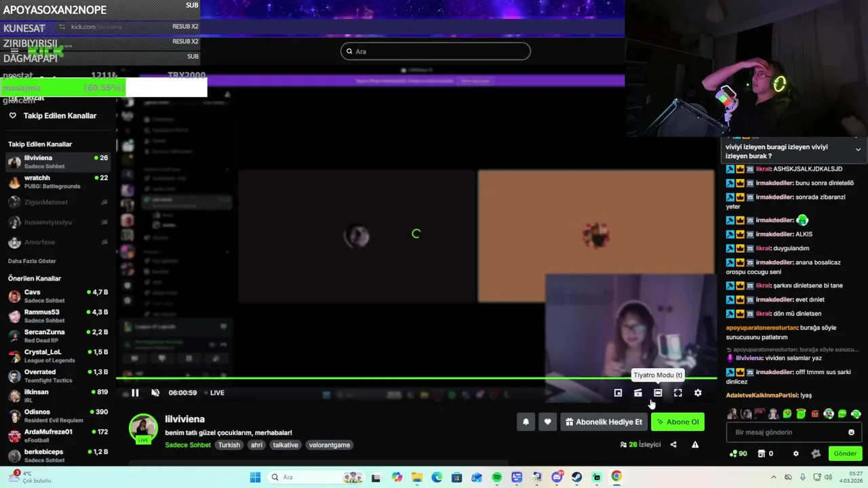Open the weather widget on taskbar
868x488 pixels.
[x=29, y=477]
